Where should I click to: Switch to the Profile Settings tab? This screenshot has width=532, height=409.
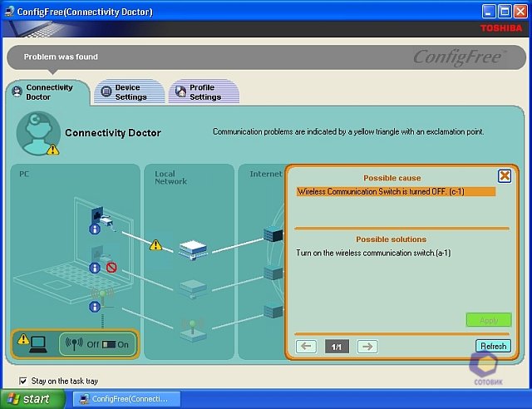(203, 92)
